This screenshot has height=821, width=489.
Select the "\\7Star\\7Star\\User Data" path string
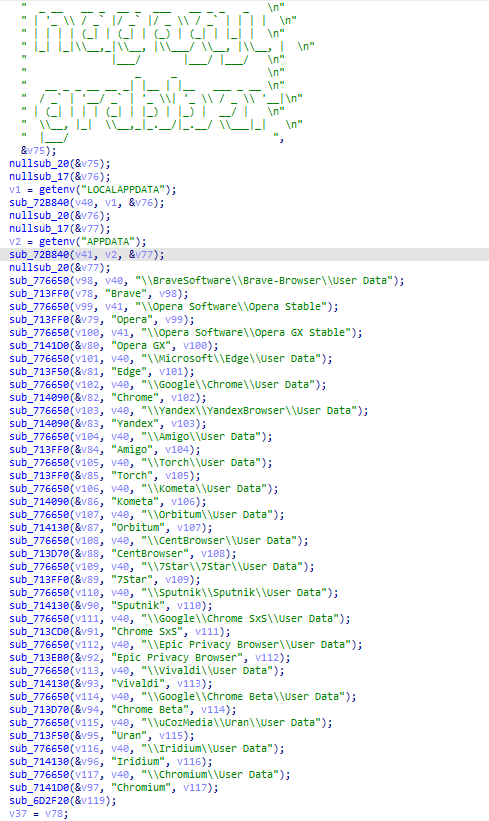click(x=222, y=567)
